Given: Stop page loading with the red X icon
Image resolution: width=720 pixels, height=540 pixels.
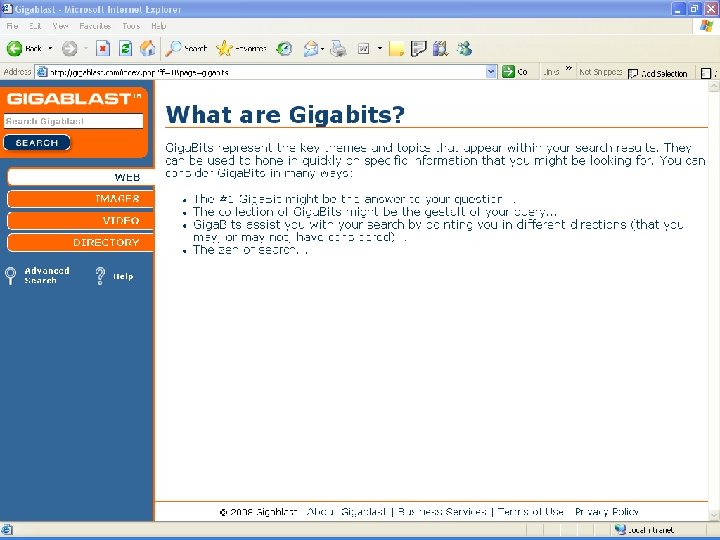Looking at the screenshot, I should pyautogui.click(x=103, y=48).
